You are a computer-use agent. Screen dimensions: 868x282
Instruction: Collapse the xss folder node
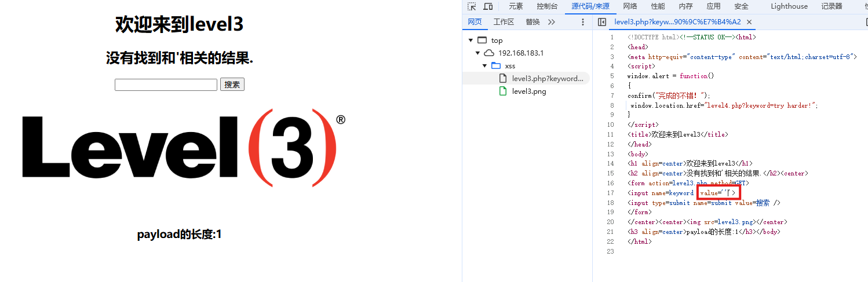click(484, 65)
